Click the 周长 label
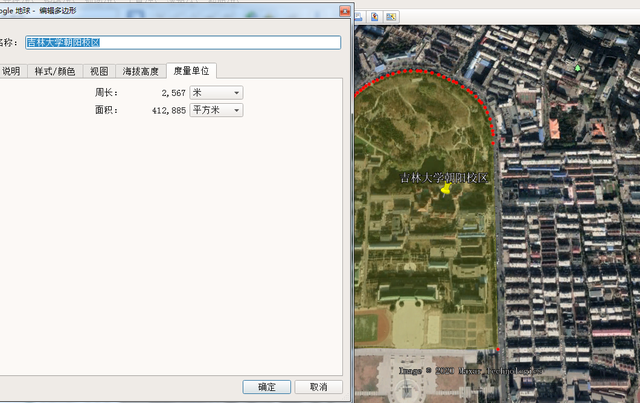This screenshot has height=403, width=640. click(x=106, y=93)
